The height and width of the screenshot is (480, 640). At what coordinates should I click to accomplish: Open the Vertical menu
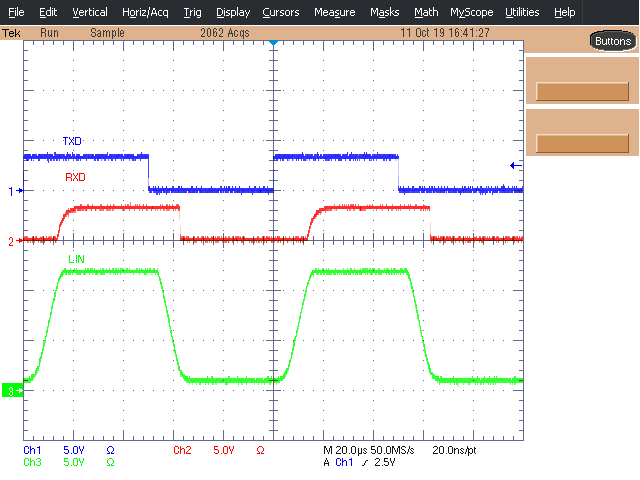tap(90, 12)
